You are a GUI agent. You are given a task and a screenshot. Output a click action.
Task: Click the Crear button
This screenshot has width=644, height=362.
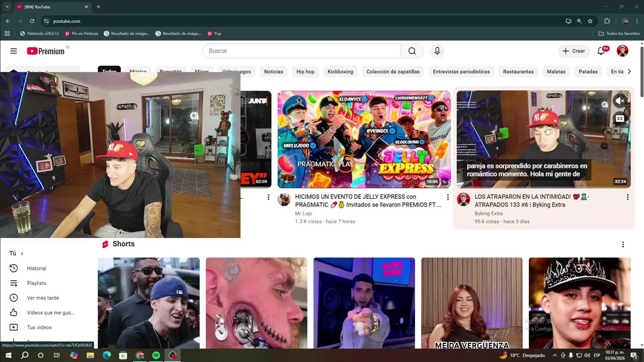coord(574,51)
